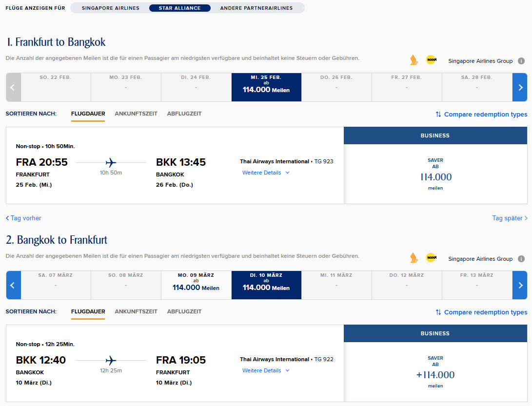Click the compare redemption types arrows icon
This screenshot has width=532, height=406.
point(438,114)
